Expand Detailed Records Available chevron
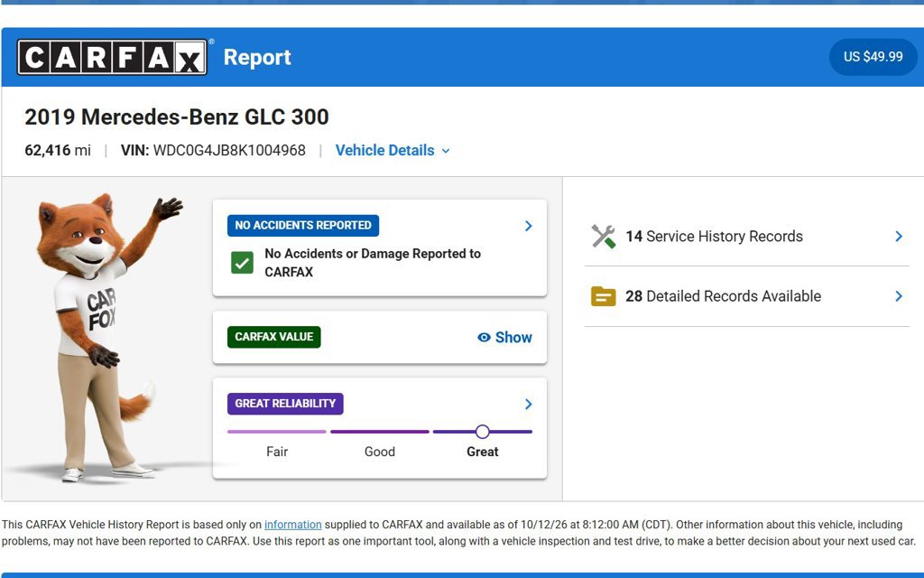The height and width of the screenshot is (578, 924). 899,296
